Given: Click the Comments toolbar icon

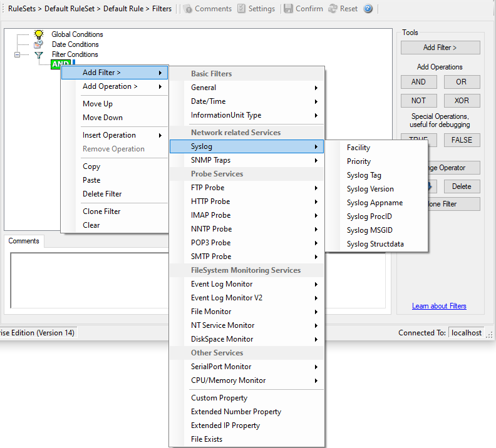Looking at the screenshot, I should click(187, 9).
